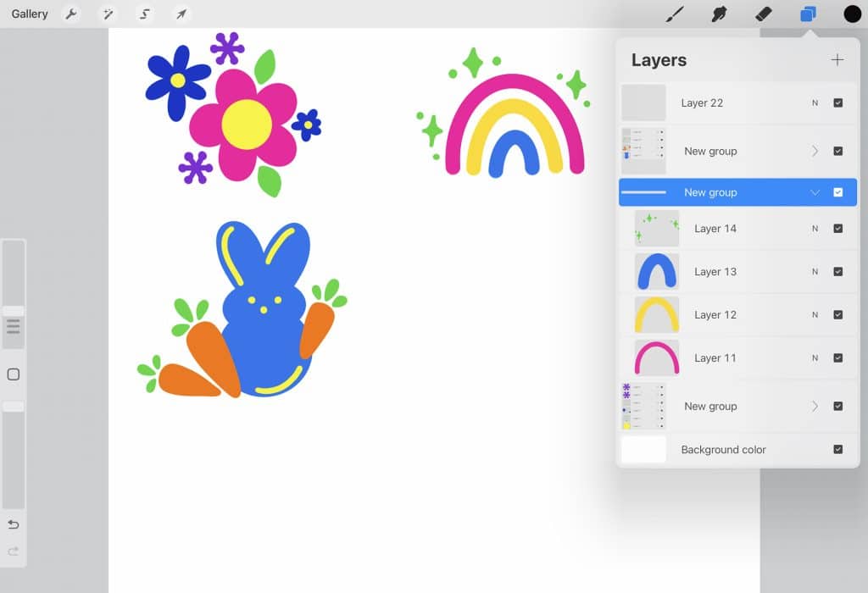Viewport: 868px width, 593px height.
Task: Hide Layer 12 yellow arch
Action: pos(838,315)
